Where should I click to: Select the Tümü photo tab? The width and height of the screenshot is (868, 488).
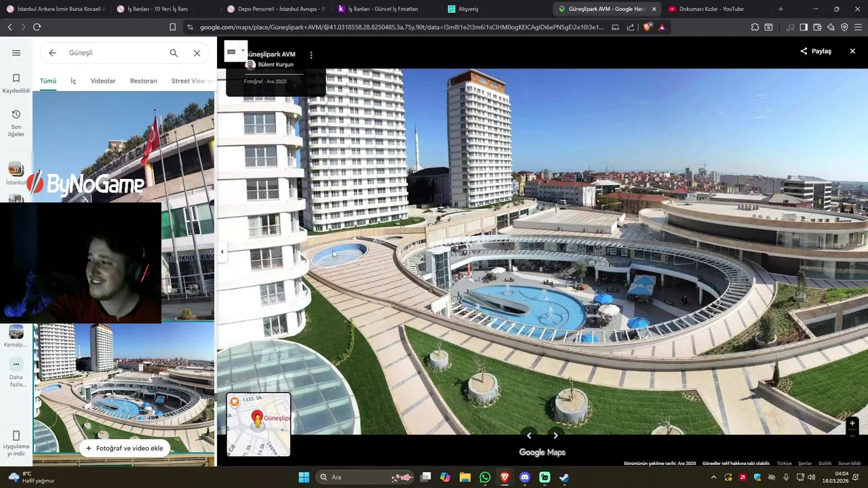(x=47, y=81)
